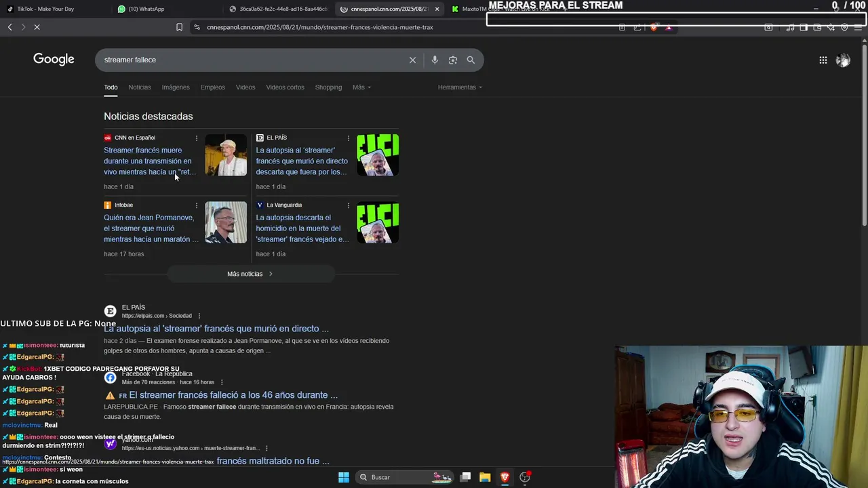
Task: Toggle the browser sidebar panel icon
Action: (804, 27)
